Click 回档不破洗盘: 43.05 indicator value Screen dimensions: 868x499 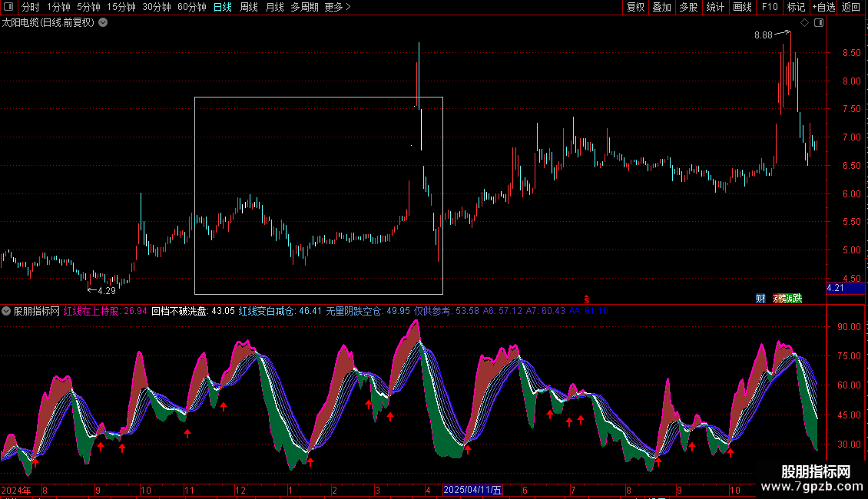tap(194, 311)
